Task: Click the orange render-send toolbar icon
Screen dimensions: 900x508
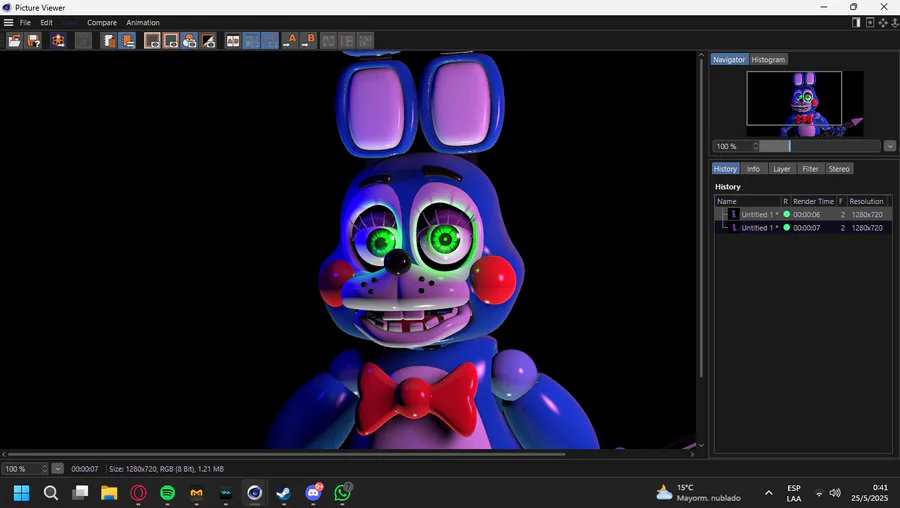Action: tap(58, 41)
